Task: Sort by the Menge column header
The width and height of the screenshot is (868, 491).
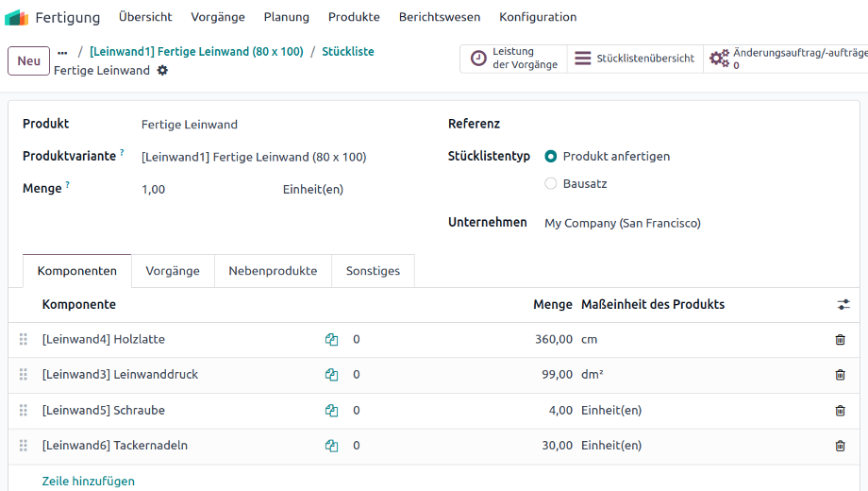Action: [x=553, y=304]
